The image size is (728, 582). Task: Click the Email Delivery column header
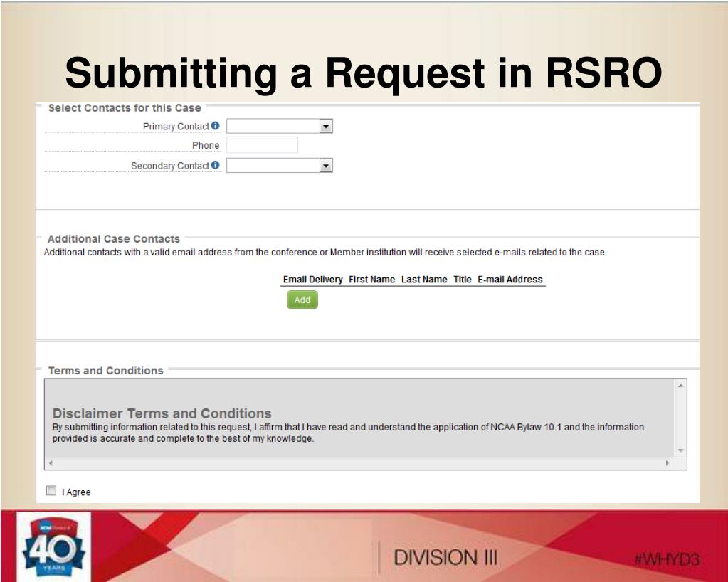313,280
